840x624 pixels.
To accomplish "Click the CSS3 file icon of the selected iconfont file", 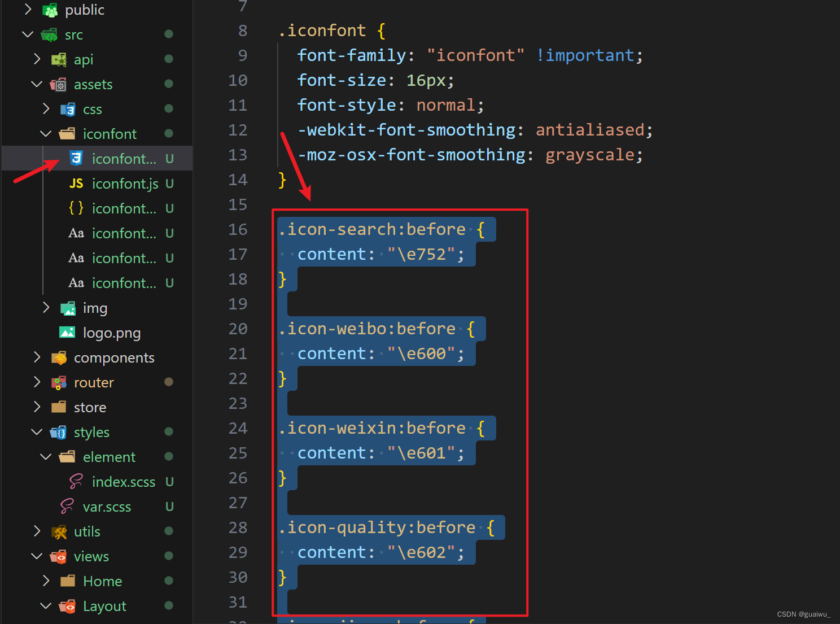I will coord(76,158).
